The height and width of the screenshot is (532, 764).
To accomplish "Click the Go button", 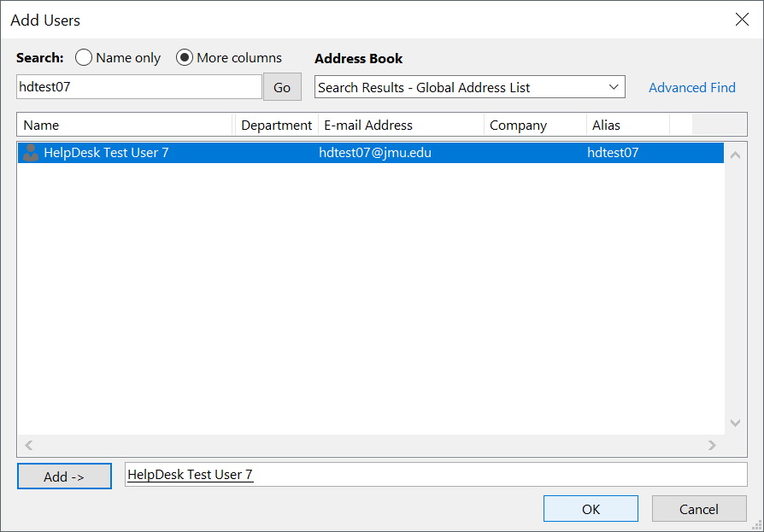I will point(282,87).
